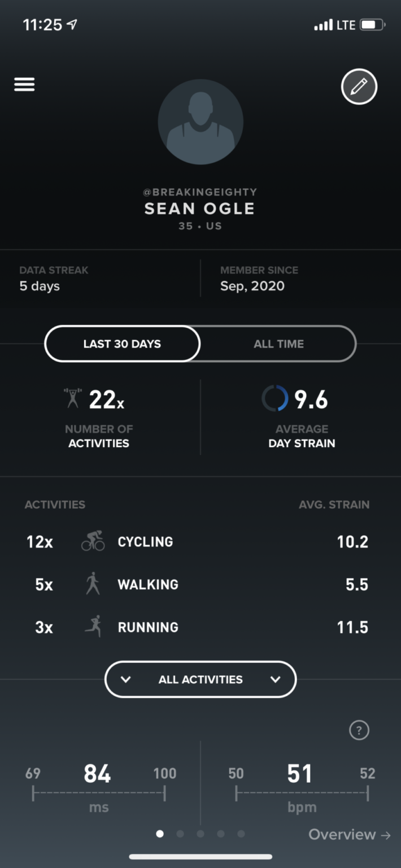Select the last page indicator dot
The width and height of the screenshot is (401, 868).
point(241,834)
